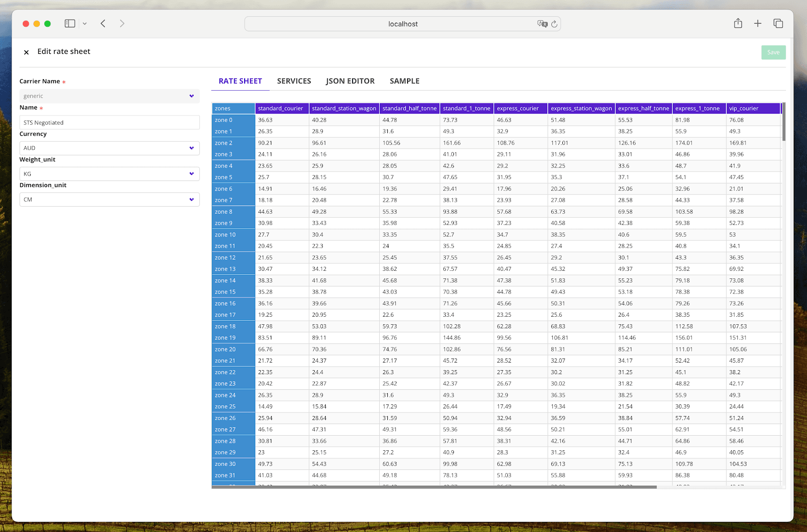Open a new browser tab
The width and height of the screenshot is (807, 532).
tap(758, 23)
